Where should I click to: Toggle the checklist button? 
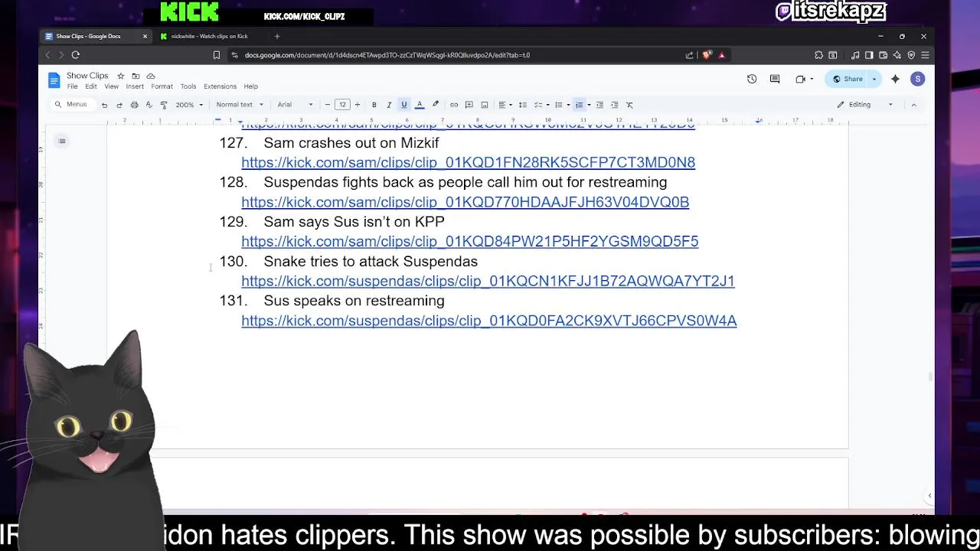click(x=537, y=105)
